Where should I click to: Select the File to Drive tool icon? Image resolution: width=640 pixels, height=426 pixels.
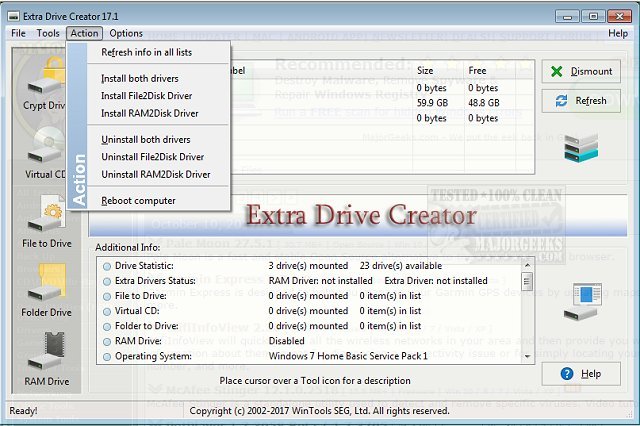[47, 212]
